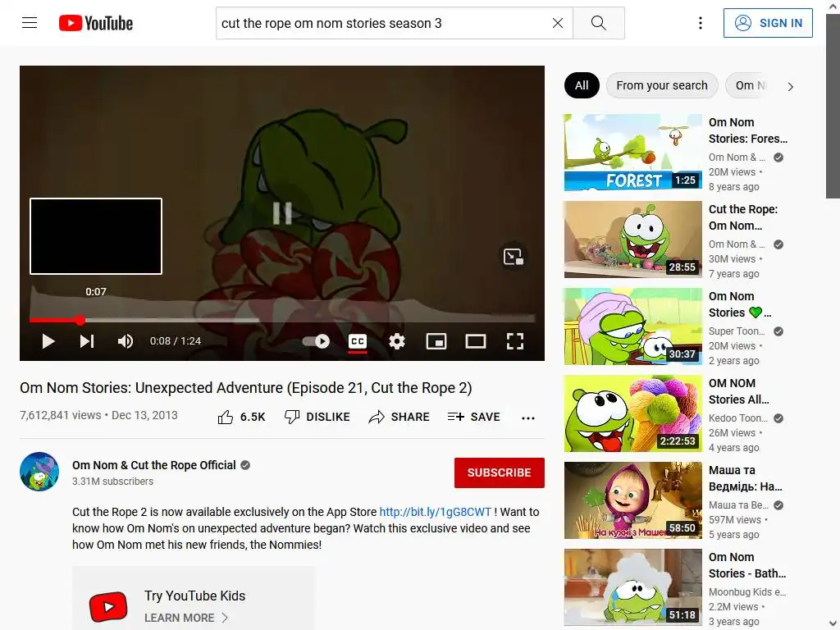Clear the search box text
Viewport: 840px width, 630px height.
[558, 23]
